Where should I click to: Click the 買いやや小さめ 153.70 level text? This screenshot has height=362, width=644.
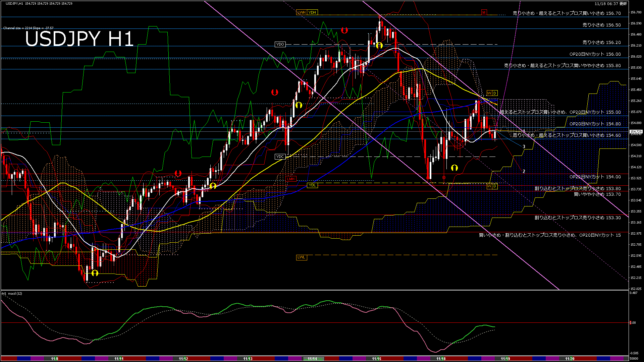(597, 194)
